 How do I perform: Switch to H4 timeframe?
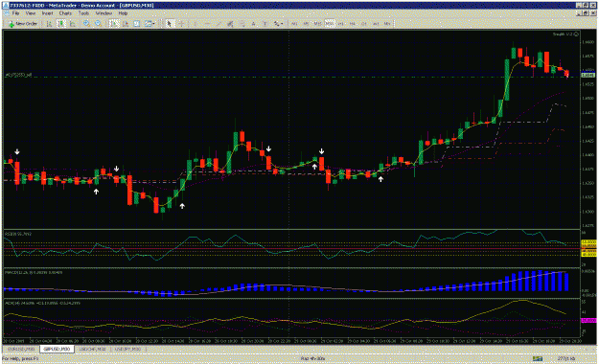point(353,24)
